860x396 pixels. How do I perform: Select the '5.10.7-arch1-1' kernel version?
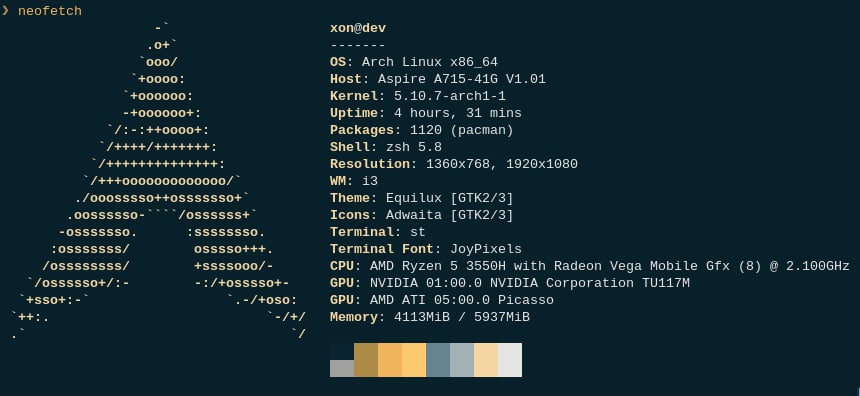coord(450,96)
